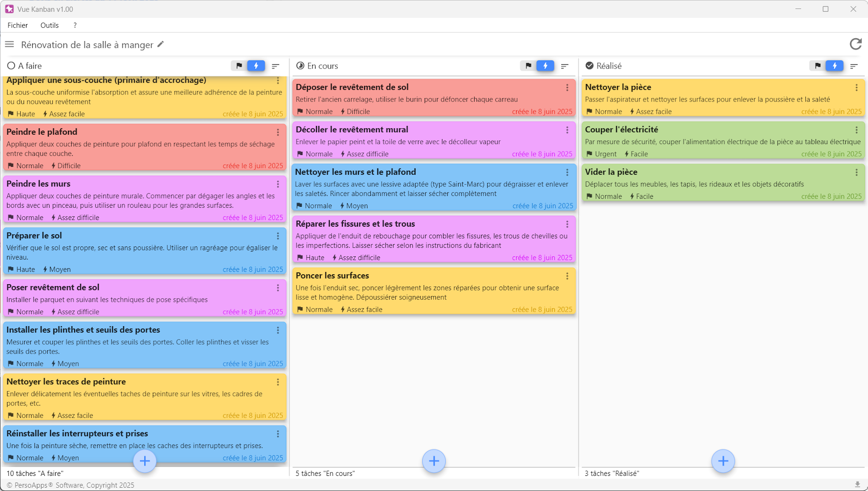The height and width of the screenshot is (491, 868).
Task: Toggle difficulty lightning filter in En cours
Action: tap(545, 66)
